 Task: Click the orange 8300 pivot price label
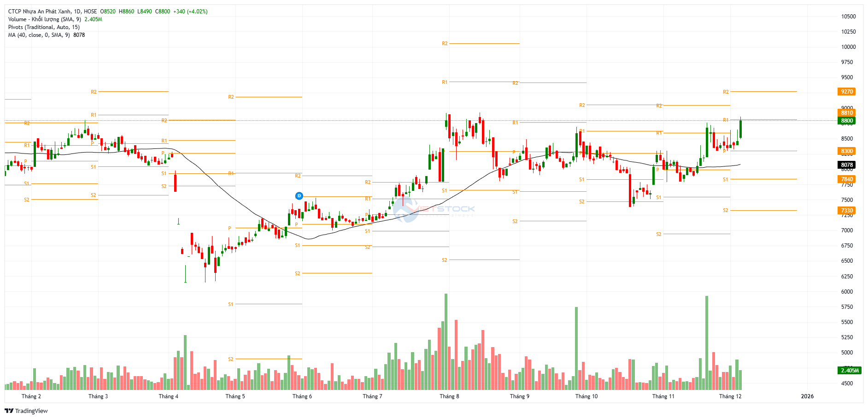pos(847,151)
